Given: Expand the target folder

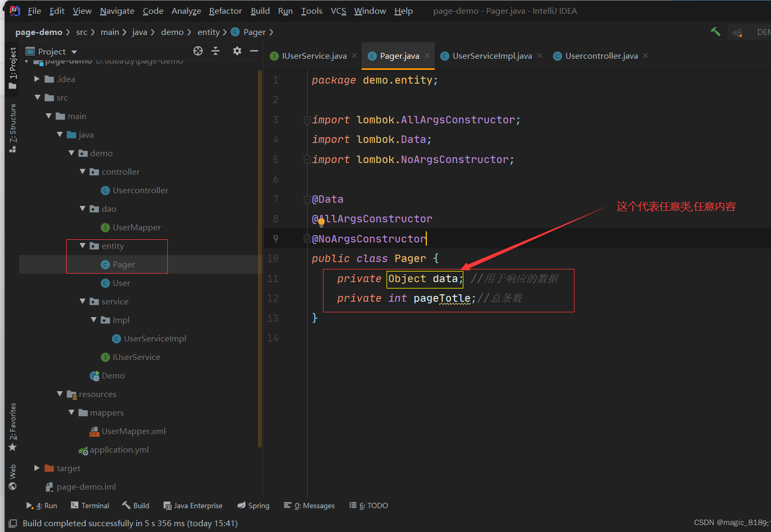Looking at the screenshot, I should click(37, 468).
